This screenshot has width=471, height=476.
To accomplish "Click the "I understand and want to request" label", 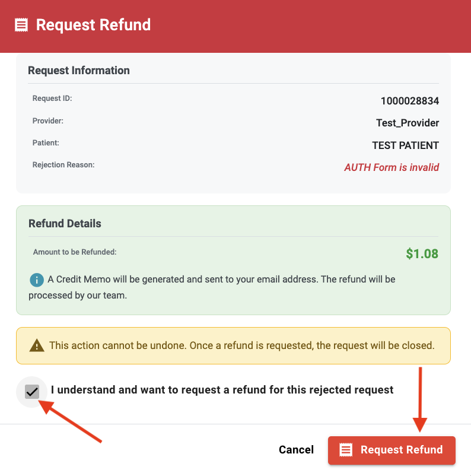I will click(222, 390).
